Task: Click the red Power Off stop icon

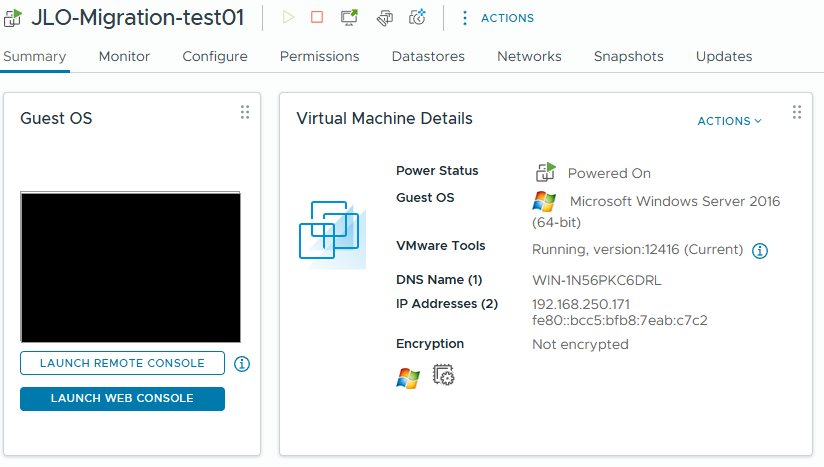Action: [317, 17]
